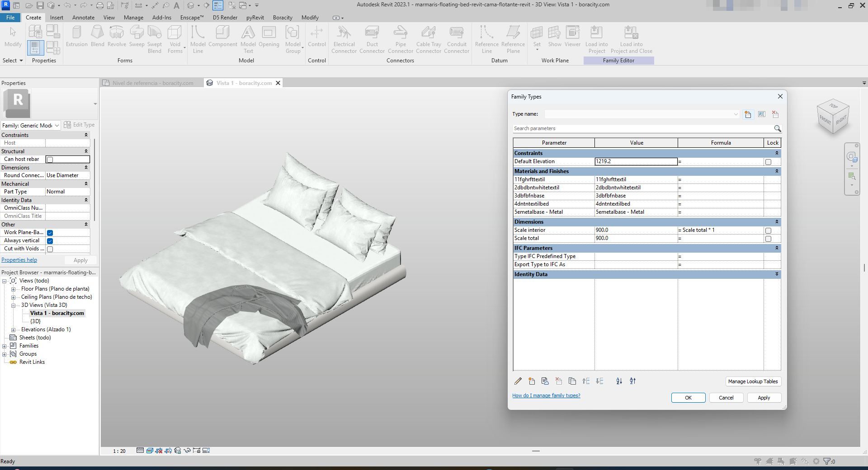This screenshot has height=470, width=868.
Task: Sort parameters in descending order
Action: click(632, 381)
